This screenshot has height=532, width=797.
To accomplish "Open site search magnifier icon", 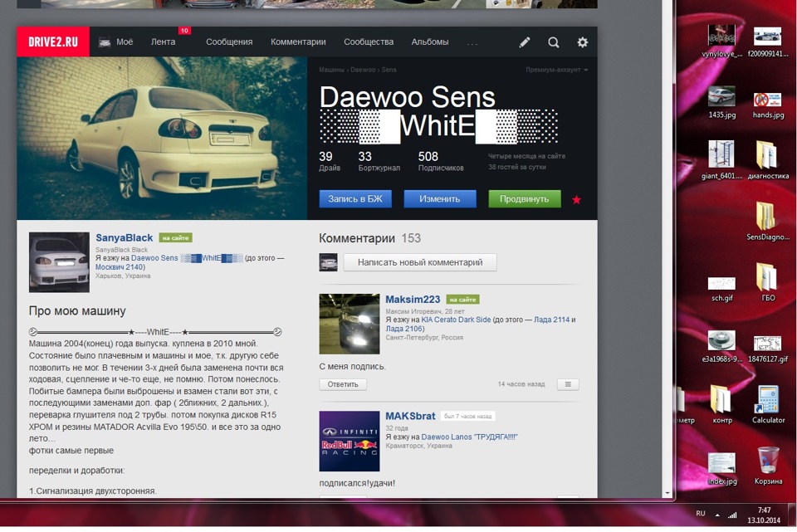I will [x=554, y=42].
